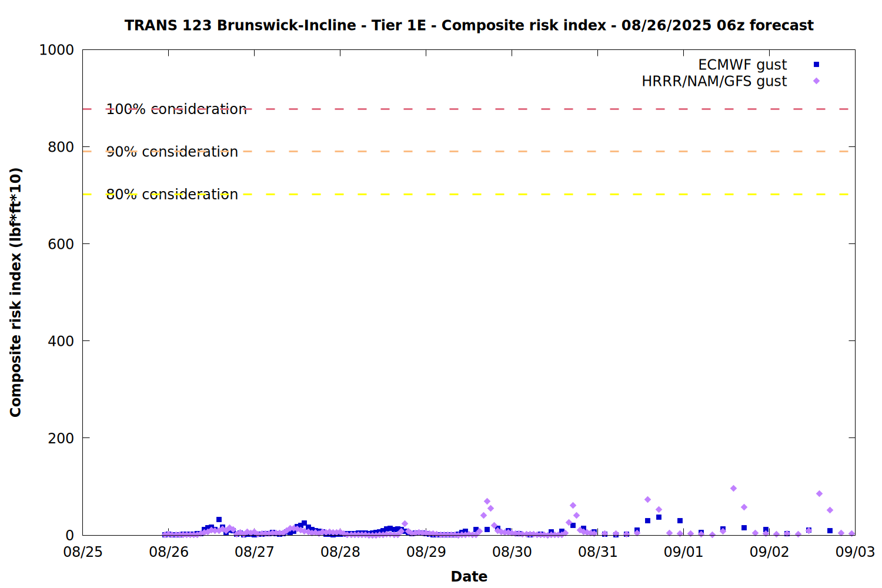Click the 90% consideration label
This screenshot has height=588, width=882.
172,152
